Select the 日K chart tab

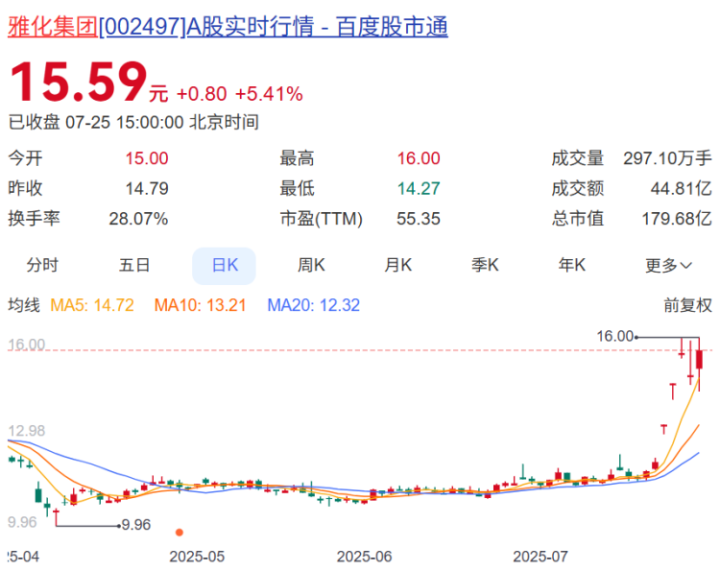coord(224,266)
